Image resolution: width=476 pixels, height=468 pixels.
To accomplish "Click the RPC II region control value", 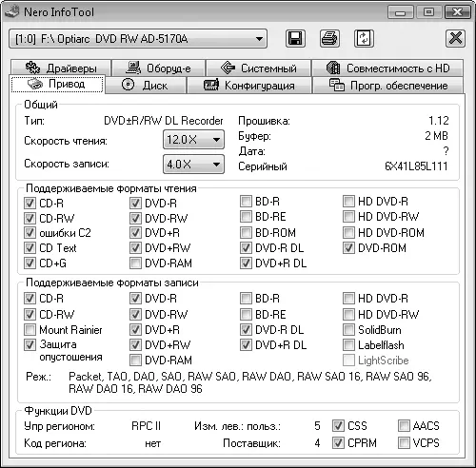I will pos(146,426).
